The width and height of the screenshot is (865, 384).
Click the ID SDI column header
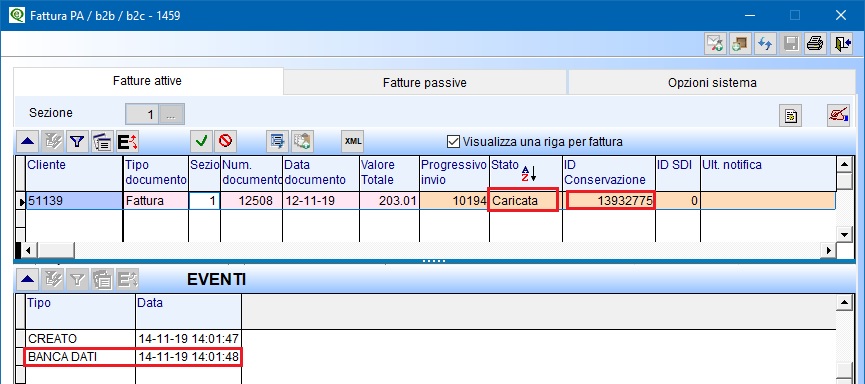(x=677, y=172)
